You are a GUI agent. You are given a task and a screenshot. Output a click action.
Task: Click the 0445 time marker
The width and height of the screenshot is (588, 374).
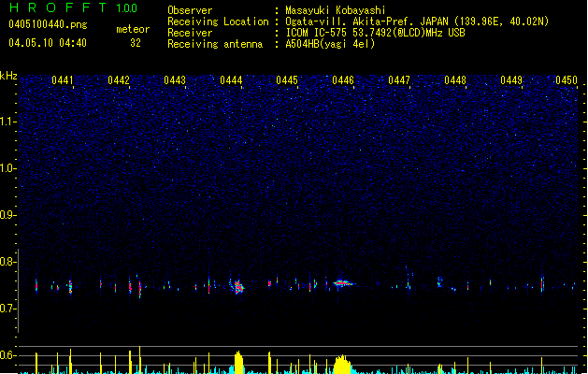(x=287, y=80)
